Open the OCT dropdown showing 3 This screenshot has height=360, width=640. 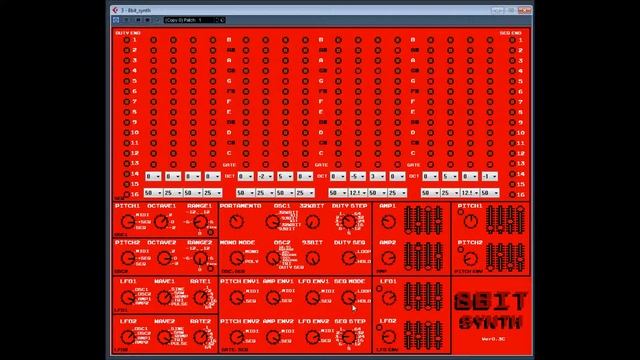(377, 176)
